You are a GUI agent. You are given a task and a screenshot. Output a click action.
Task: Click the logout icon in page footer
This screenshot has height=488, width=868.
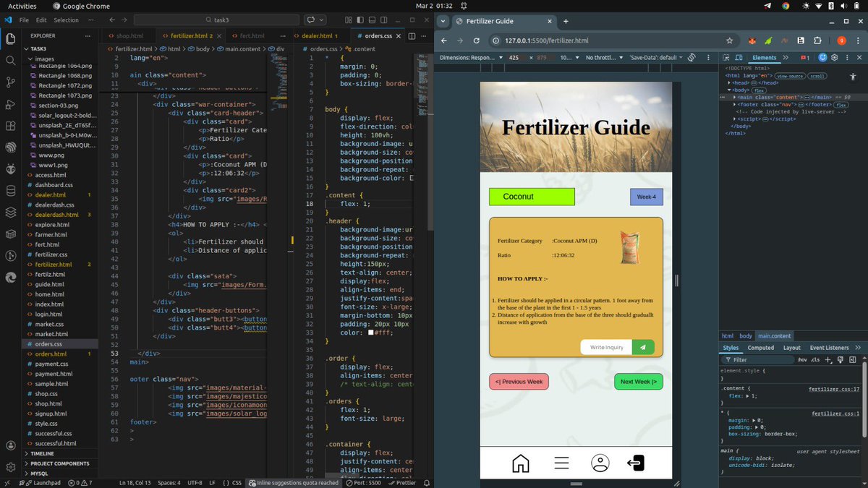635,463
